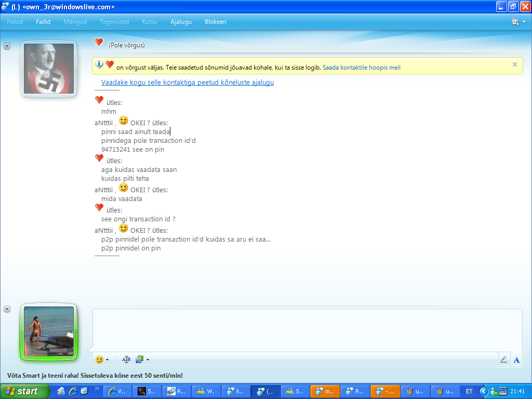Dismiss the yellow offline notification bar
This screenshot has height=399, width=532.
tap(514, 64)
